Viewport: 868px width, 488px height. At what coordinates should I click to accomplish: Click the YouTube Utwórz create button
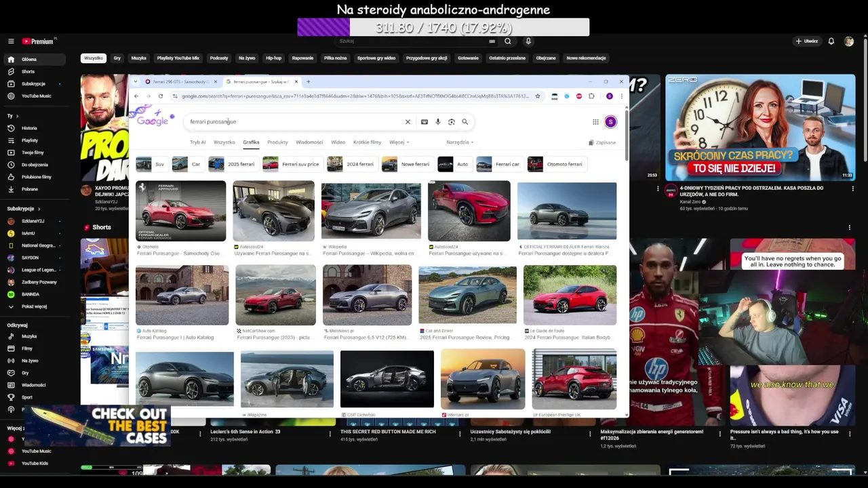click(x=807, y=41)
